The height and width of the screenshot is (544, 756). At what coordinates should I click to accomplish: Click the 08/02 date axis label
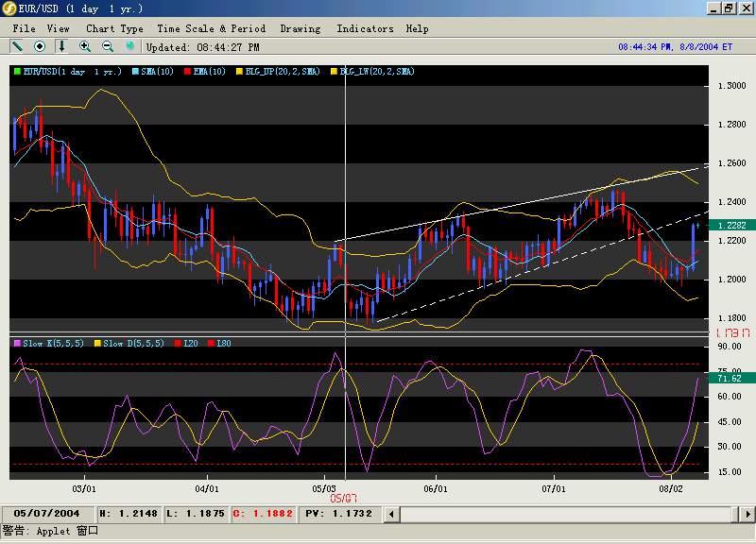(x=671, y=488)
